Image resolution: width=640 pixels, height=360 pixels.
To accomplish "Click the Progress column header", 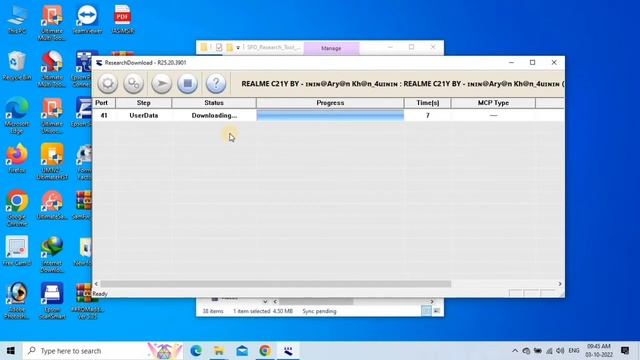I will (330, 103).
